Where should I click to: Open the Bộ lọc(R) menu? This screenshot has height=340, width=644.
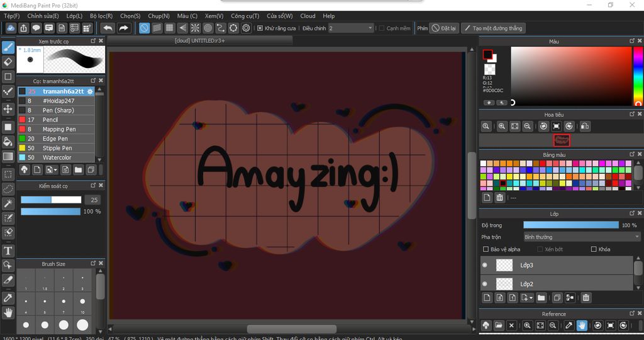[101, 16]
